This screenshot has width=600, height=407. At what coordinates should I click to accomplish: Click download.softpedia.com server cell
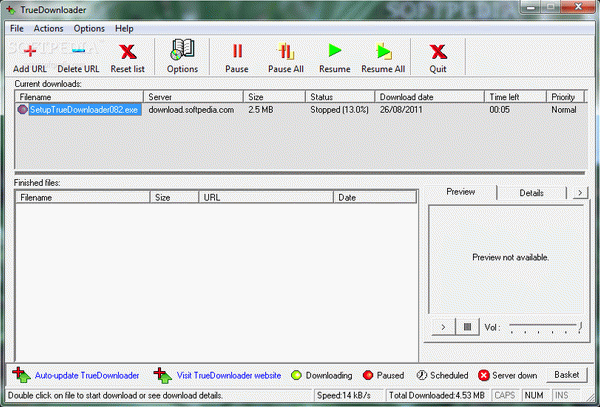[191, 110]
